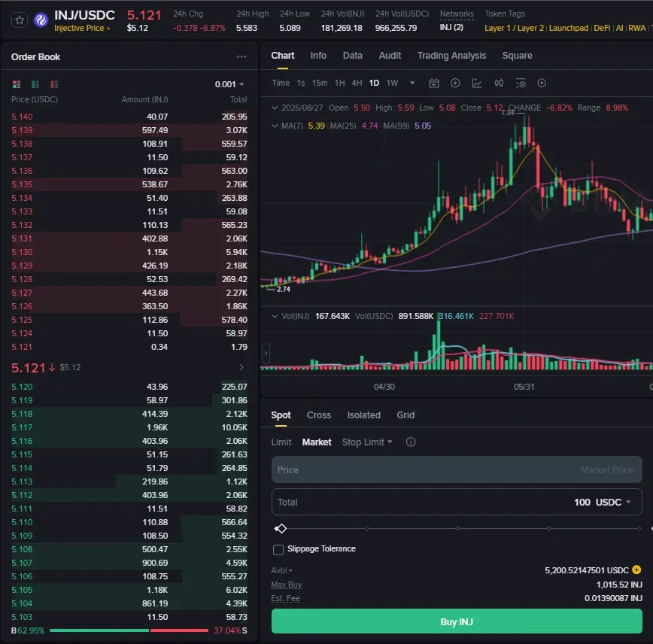
Task: Change candlestick chart style icon
Action: click(x=499, y=84)
